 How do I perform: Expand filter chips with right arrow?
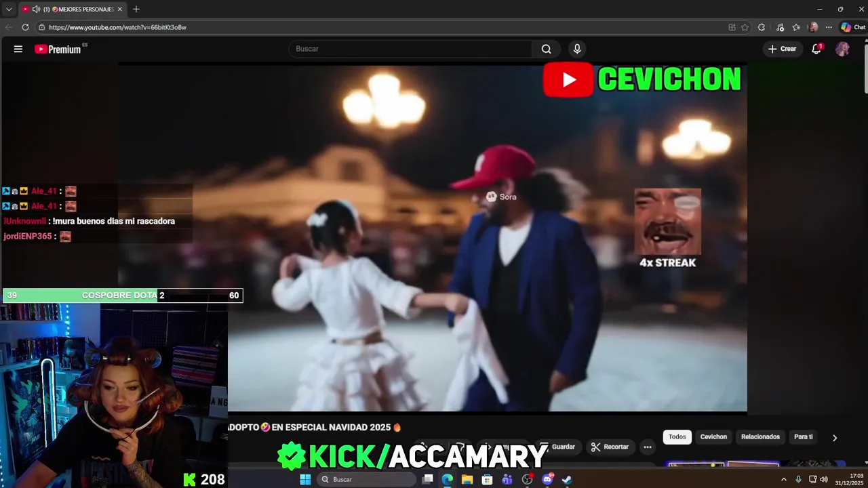835,438
